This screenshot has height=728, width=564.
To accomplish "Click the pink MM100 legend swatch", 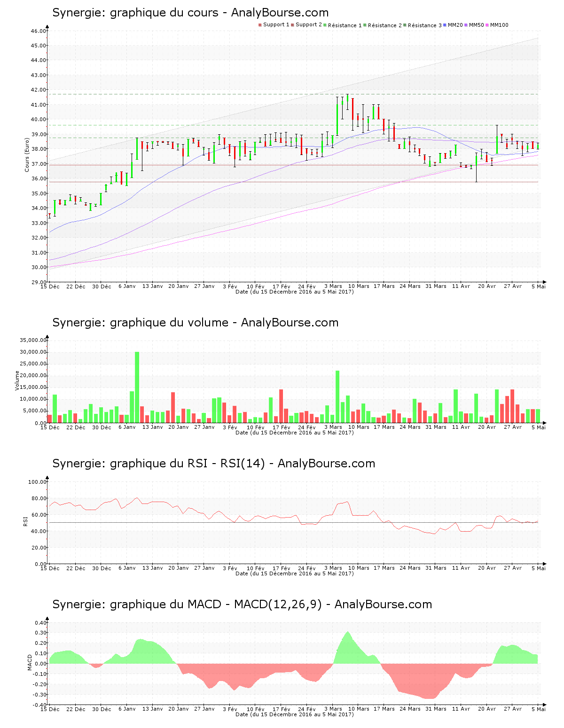I will pyautogui.click(x=487, y=25).
